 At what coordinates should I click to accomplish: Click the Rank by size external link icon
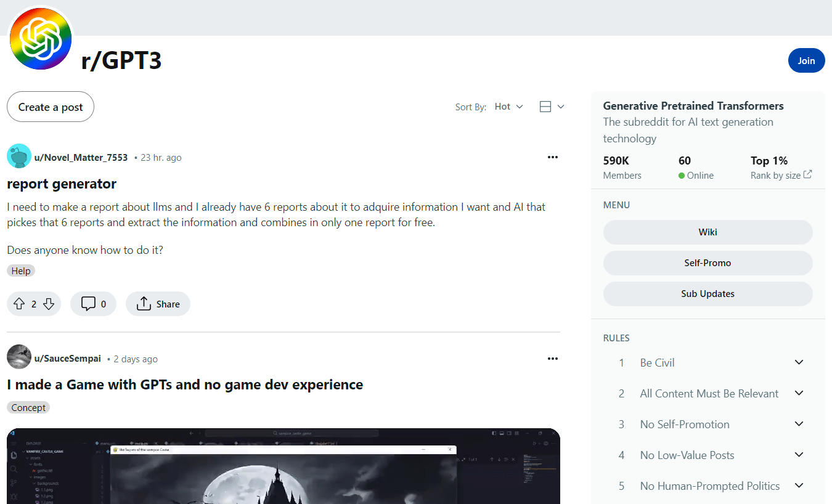pos(807,174)
